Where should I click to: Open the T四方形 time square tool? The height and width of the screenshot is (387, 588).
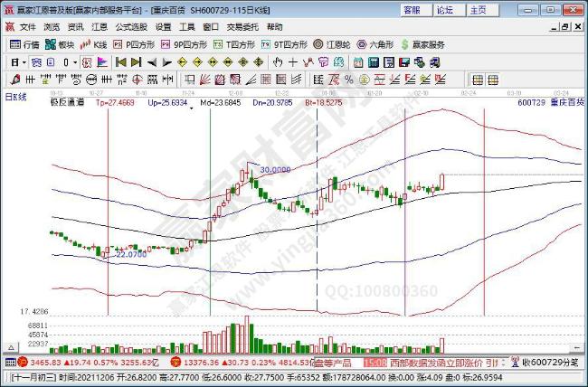point(234,44)
